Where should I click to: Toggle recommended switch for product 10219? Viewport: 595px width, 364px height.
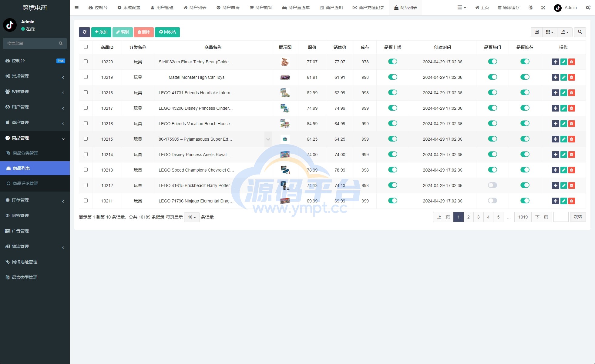(x=525, y=77)
